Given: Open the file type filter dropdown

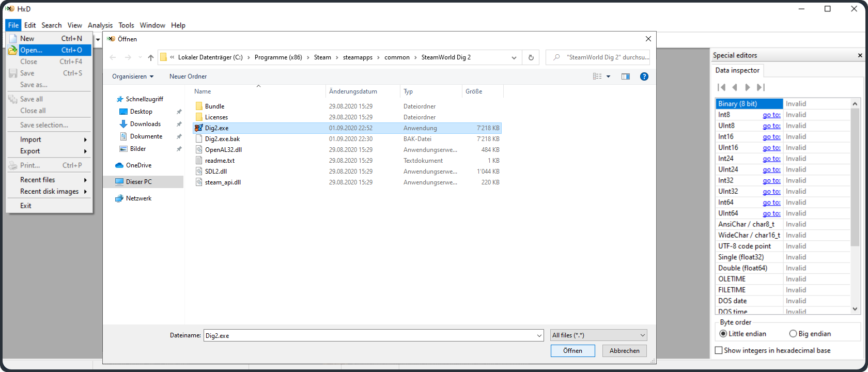Looking at the screenshot, I should tap(598, 335).
